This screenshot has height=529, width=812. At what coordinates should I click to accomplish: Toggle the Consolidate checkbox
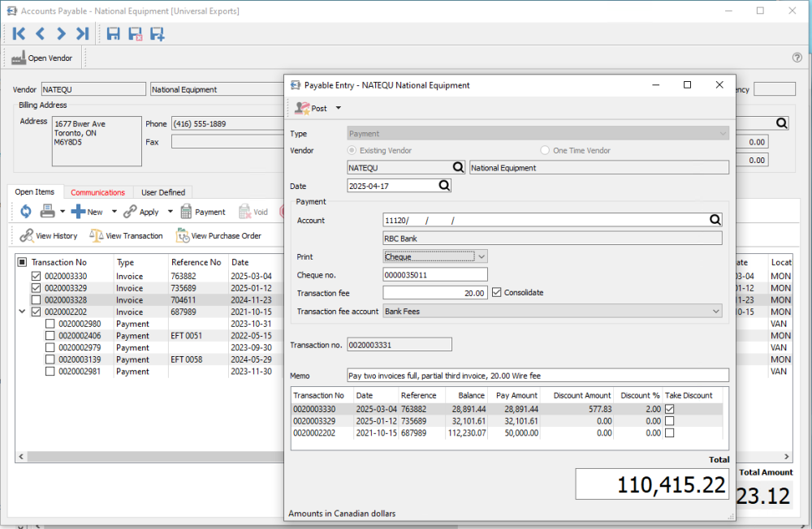pos(497,292)
